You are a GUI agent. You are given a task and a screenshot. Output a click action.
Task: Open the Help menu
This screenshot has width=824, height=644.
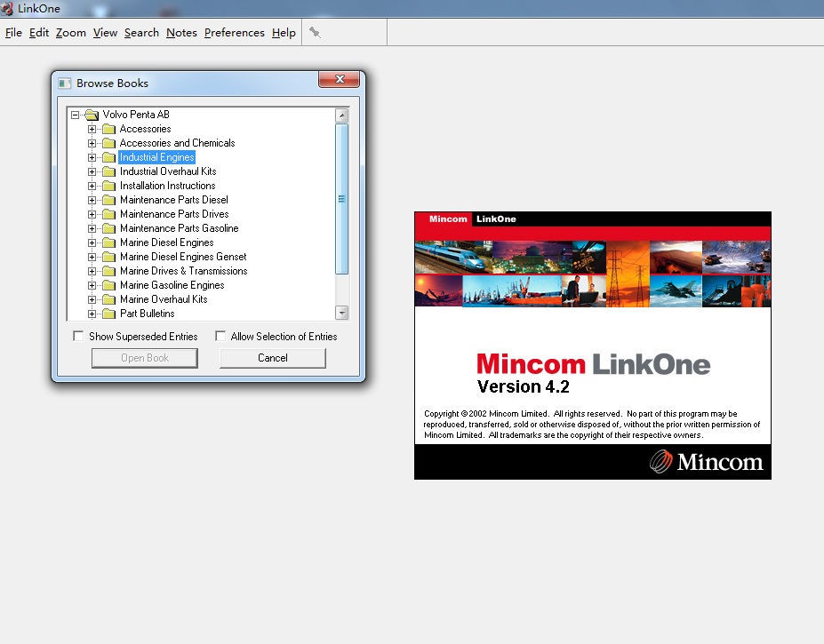tap(284, 33)
